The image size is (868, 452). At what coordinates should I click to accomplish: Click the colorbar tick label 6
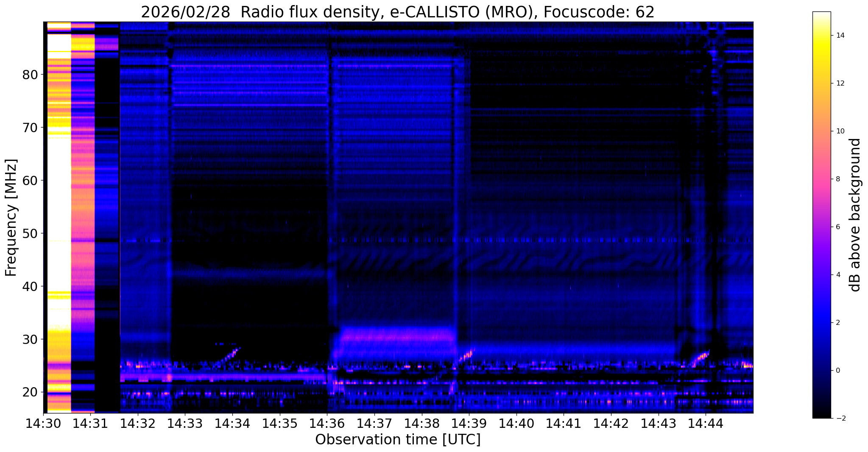coord(838,227)
